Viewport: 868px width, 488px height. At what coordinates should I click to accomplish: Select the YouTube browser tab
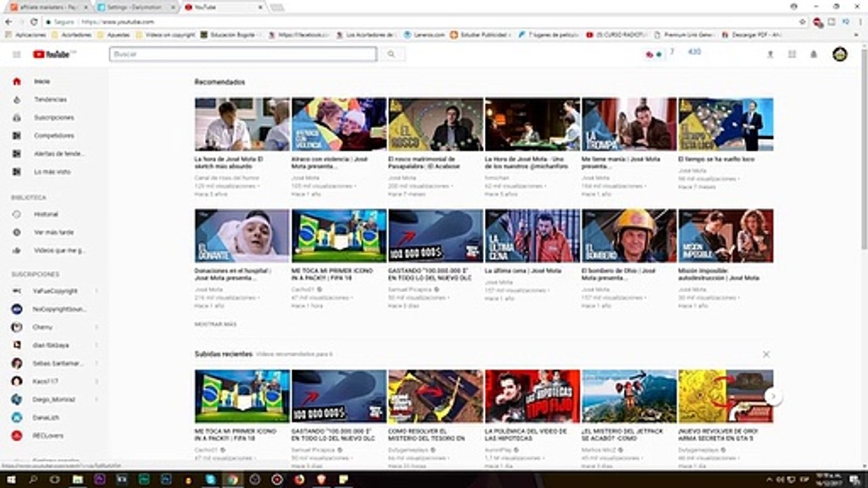coord(222,7)
